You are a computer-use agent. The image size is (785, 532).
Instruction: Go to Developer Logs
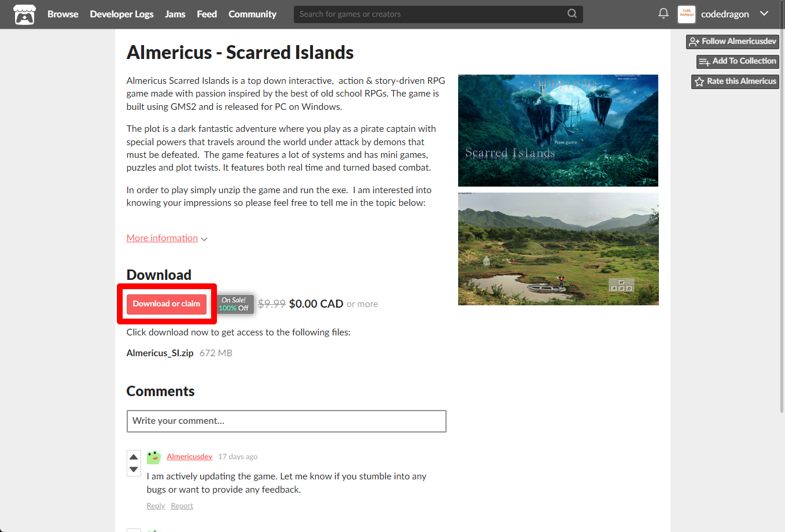(x=121, y=14)
